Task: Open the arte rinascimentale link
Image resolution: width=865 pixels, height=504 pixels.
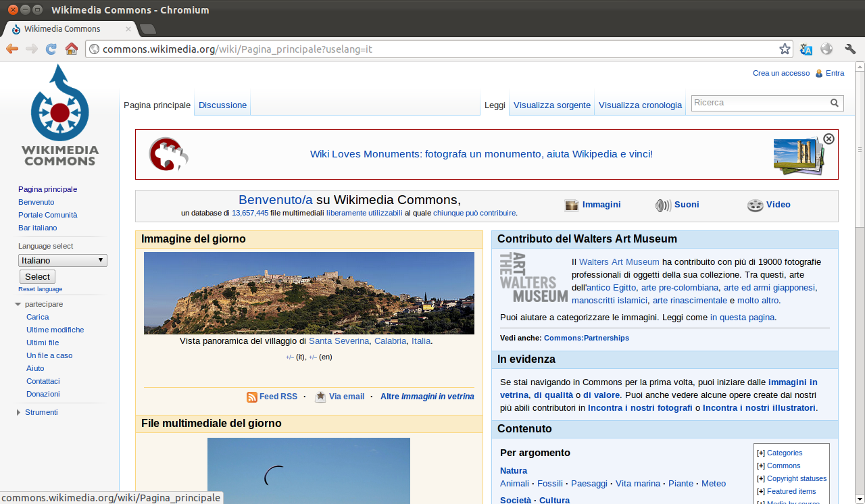Action: [690, 301]
